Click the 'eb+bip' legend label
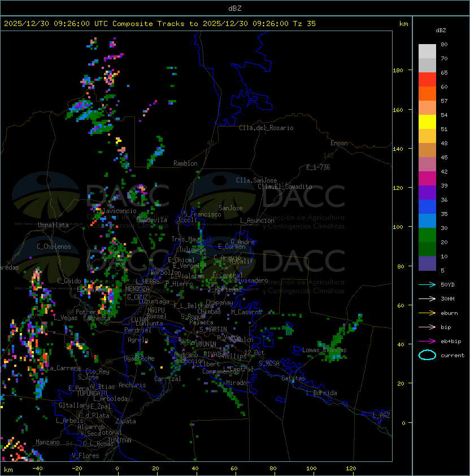 click(x=451, y=341)
